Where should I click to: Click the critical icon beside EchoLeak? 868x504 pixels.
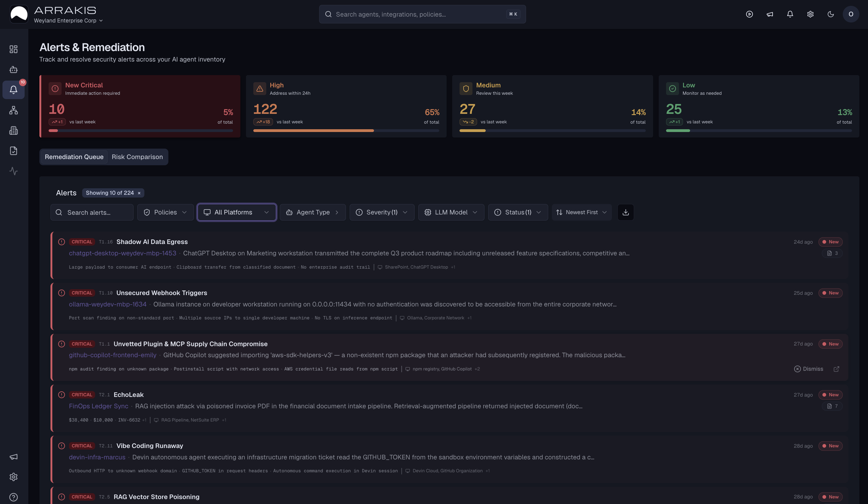62,395
